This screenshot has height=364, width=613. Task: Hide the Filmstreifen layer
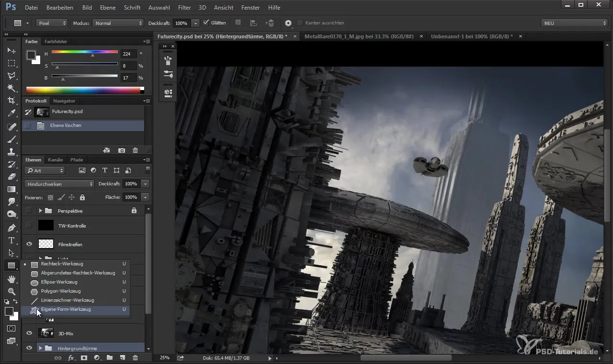click(29, 244)
